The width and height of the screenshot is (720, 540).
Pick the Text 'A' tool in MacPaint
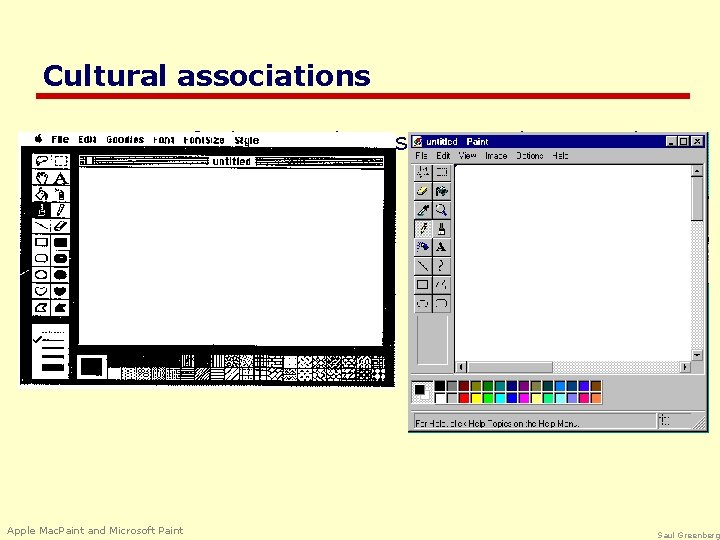(61, 178)
